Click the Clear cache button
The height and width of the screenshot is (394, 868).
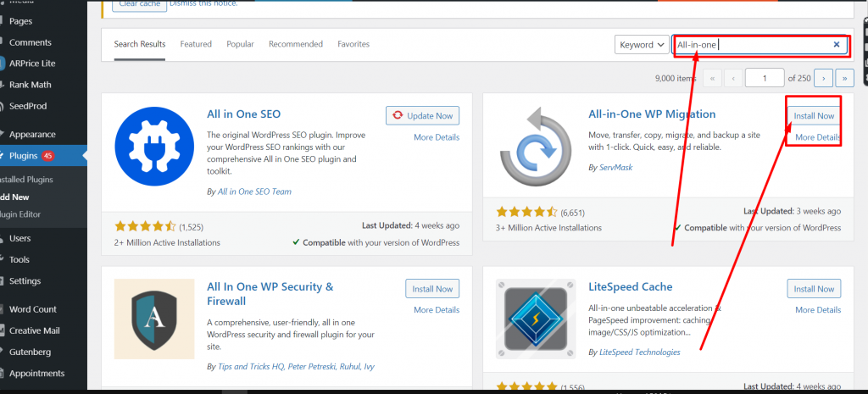tap(138, 4)
